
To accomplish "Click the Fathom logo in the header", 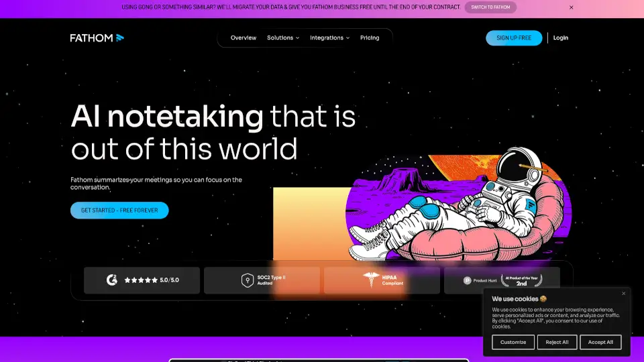I will click(x=97, y=38).
